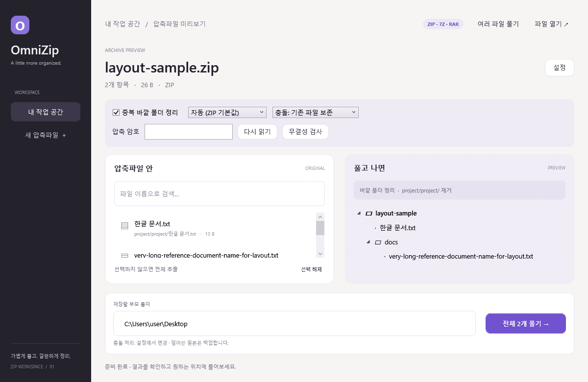Click the 다시 읽기 button

[257, 132]
